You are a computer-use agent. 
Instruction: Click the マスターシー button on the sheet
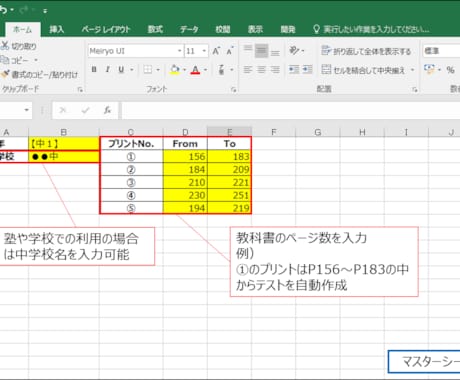tap(424, 361)
